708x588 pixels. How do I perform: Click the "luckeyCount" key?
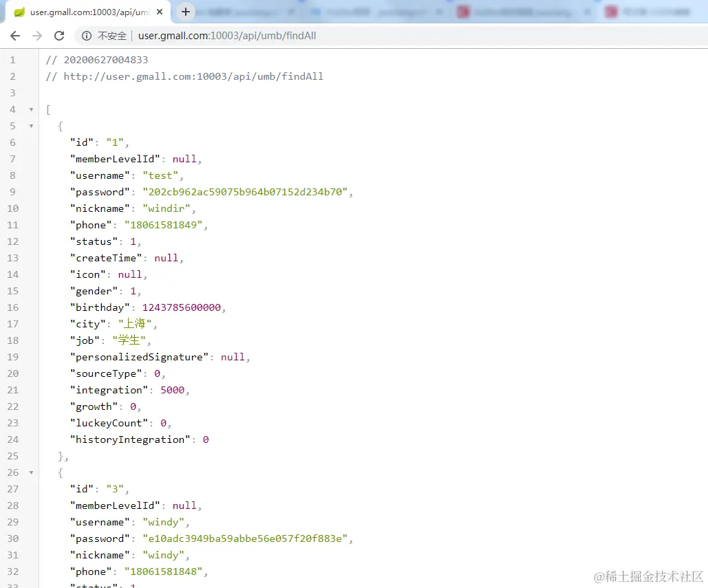coord(109,423)
